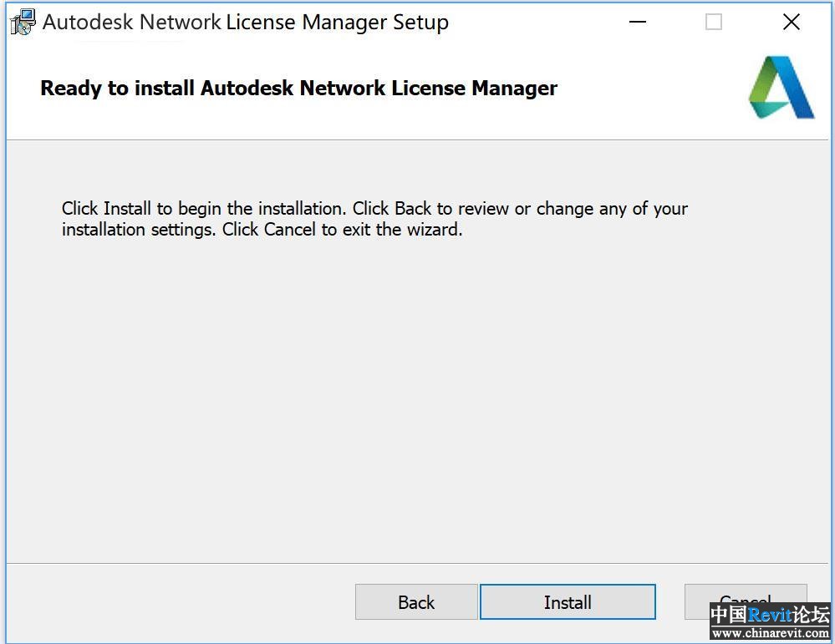This screenshot has height=644, width=835.
Task: Go Back to previous setup step
Action: coord(416,602)
